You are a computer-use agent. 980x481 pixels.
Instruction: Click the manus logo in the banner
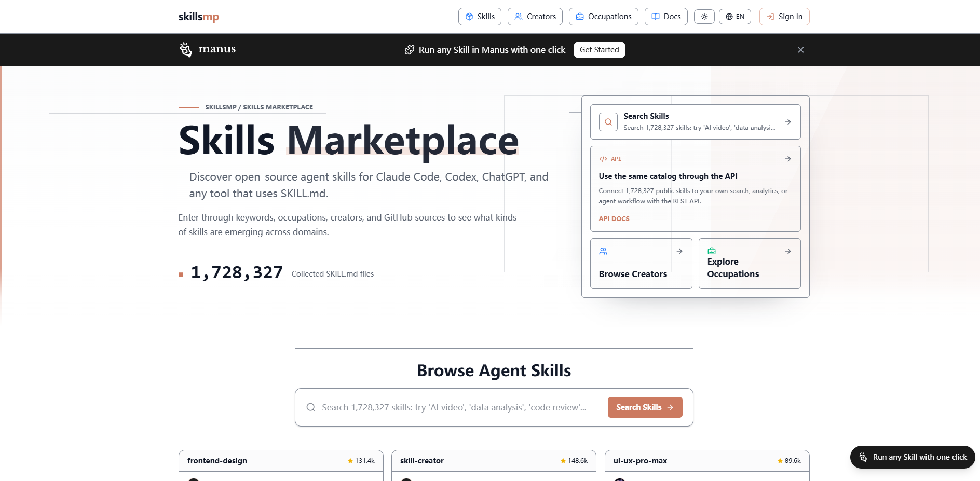pyautogui.click(x=208, y=49)
